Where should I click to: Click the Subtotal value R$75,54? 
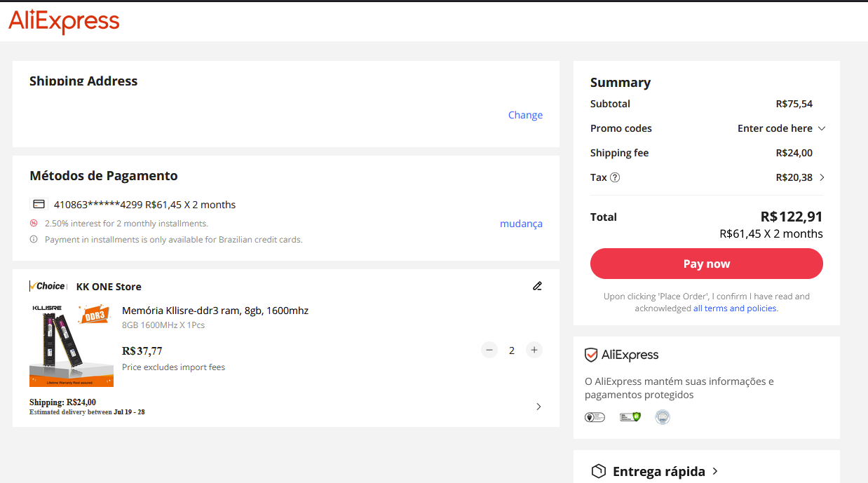pyautogui.click(x=794, y=104)
